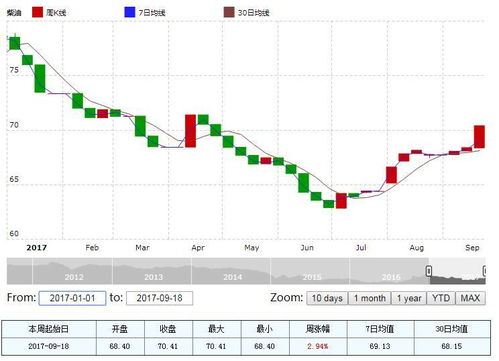The width and height of the screenshot is (499, 361).
Task: Click the 7日均值 column header
Action: pyautogui.click(x=380, y=329)
